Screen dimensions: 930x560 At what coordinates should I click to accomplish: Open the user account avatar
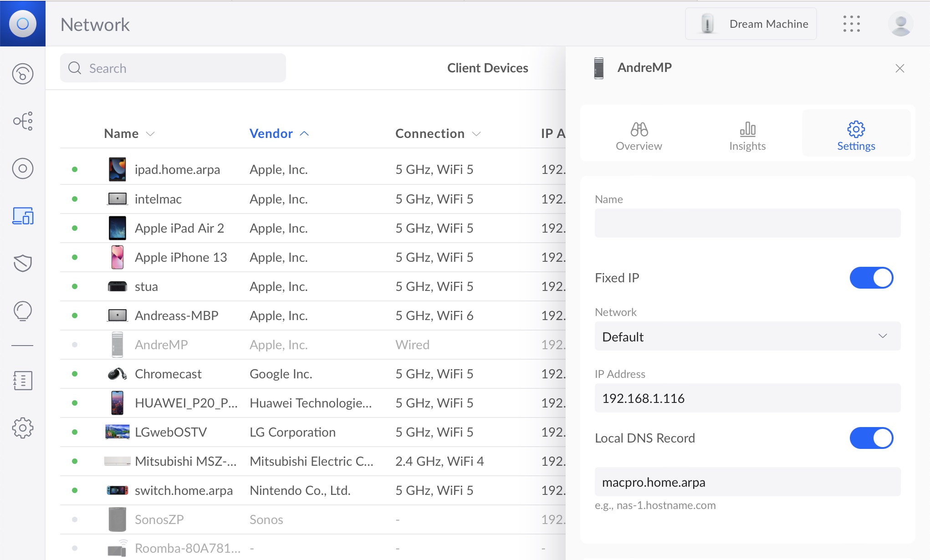[x=900, y=24]
